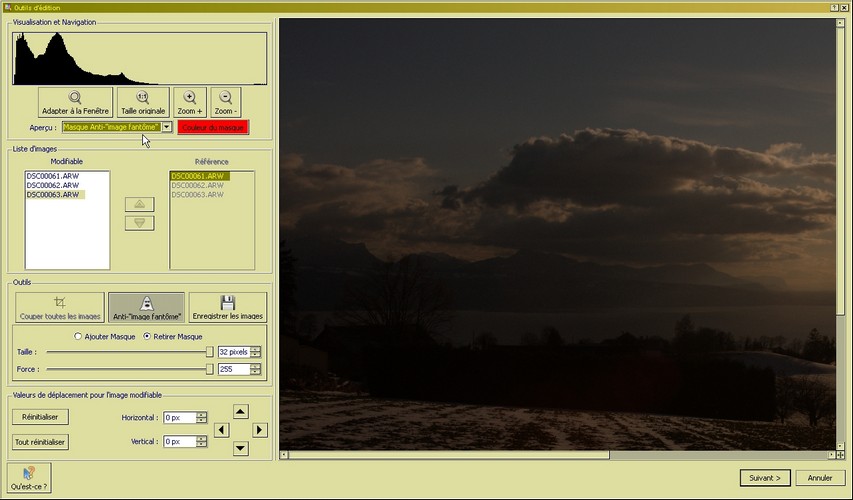Open the Aperçu dropdown list
The height and width of the screenshot is (500, 853).
166,127
